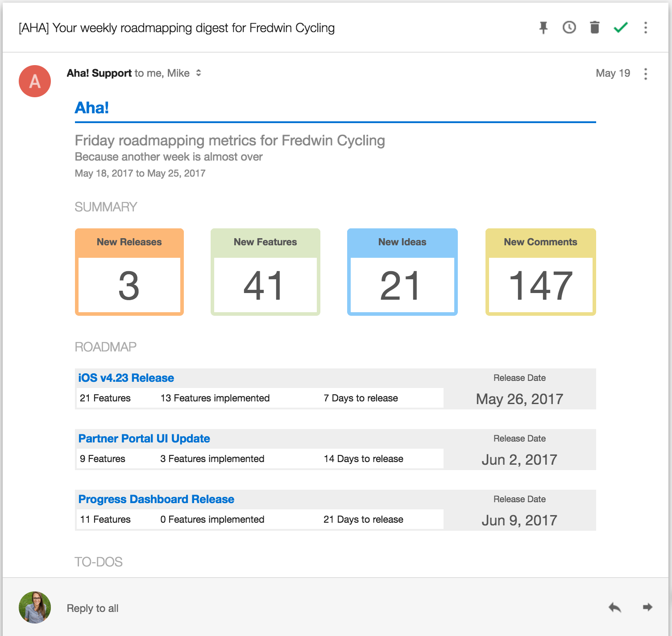672x636 pixels.
Task: Open the message options menu beside May 19
Action: 645,74
